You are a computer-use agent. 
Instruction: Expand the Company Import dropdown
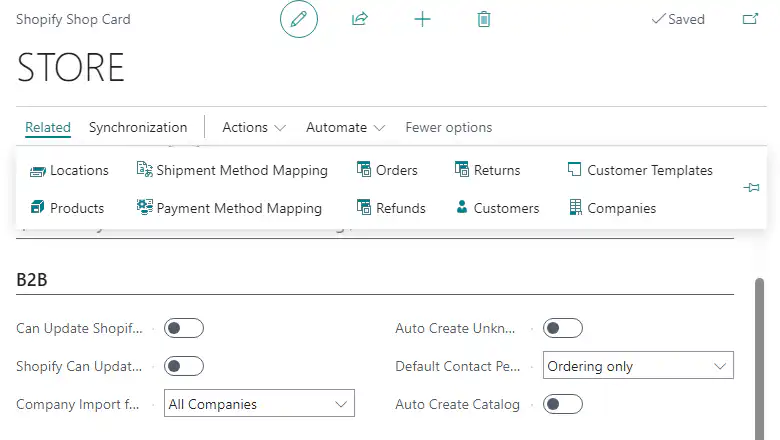[259, 404]
